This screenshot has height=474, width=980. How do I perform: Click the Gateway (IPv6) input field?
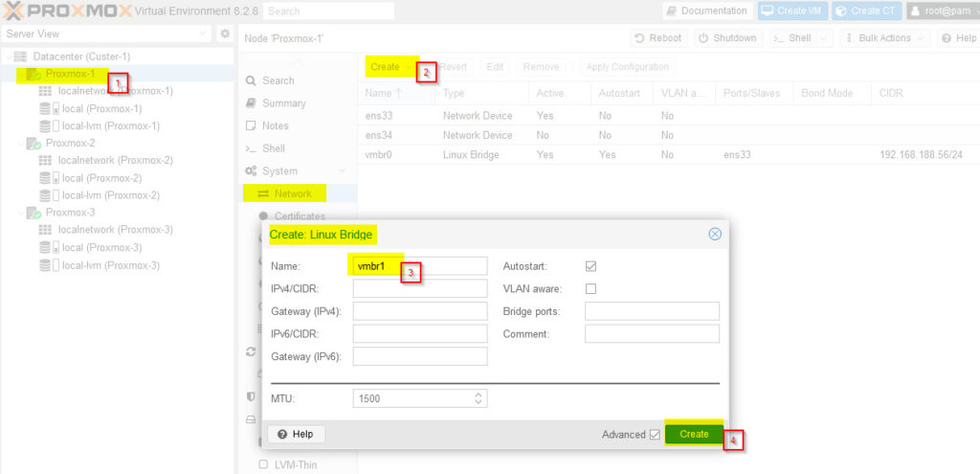click(420, 356)
